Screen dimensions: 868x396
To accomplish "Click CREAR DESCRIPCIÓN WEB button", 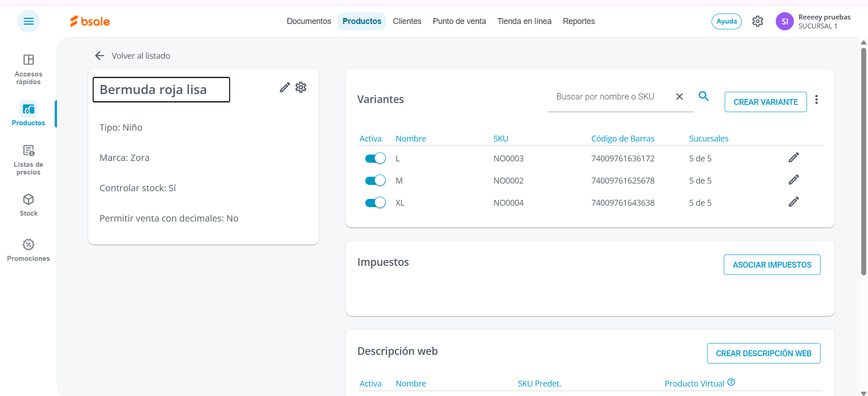I will pyautogui.click(x=764, y=354).
